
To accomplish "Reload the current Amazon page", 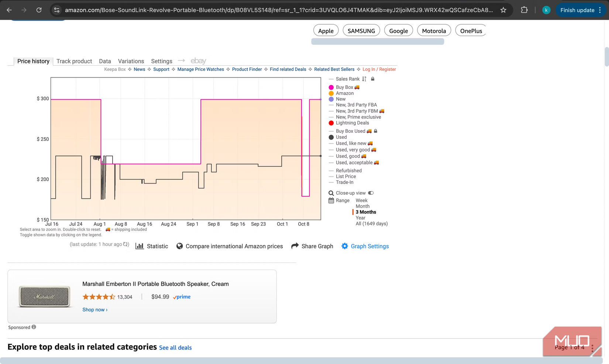I will (39, 10).
